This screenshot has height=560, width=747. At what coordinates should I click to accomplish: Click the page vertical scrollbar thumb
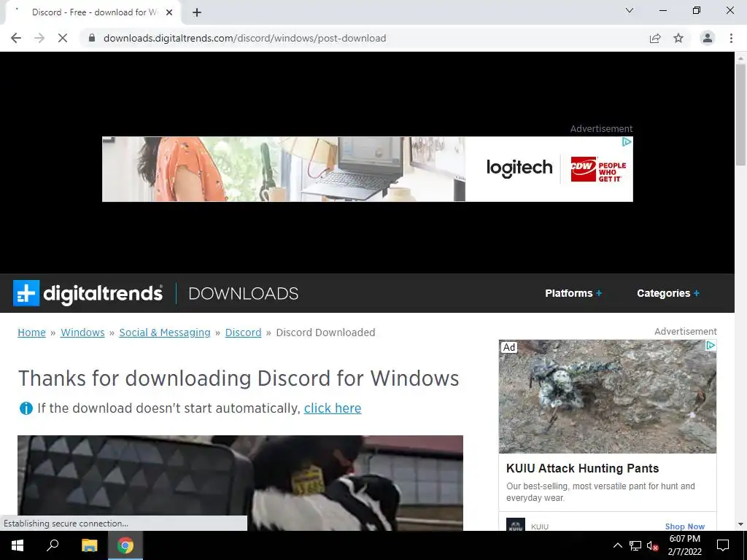click(x=740, y=114)
